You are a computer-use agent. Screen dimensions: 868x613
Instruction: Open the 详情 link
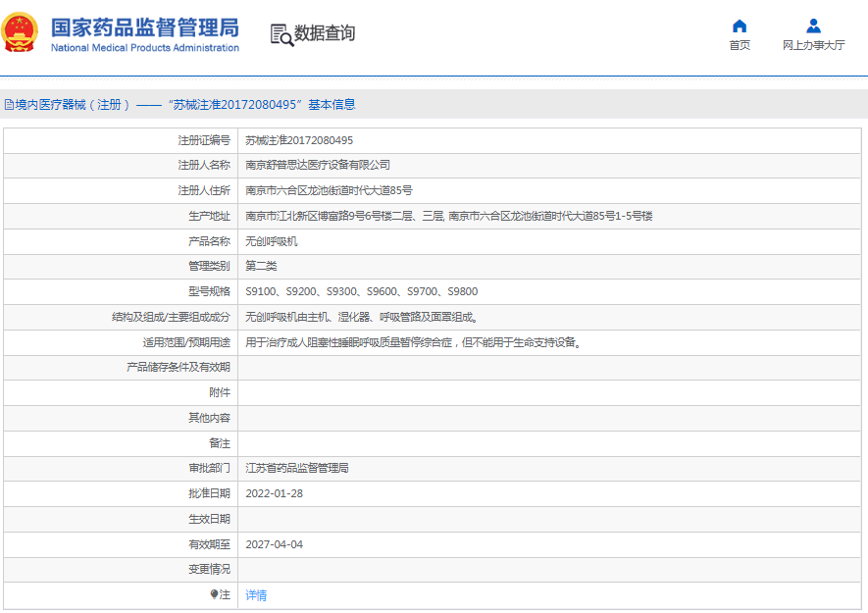tap(256, 595)
